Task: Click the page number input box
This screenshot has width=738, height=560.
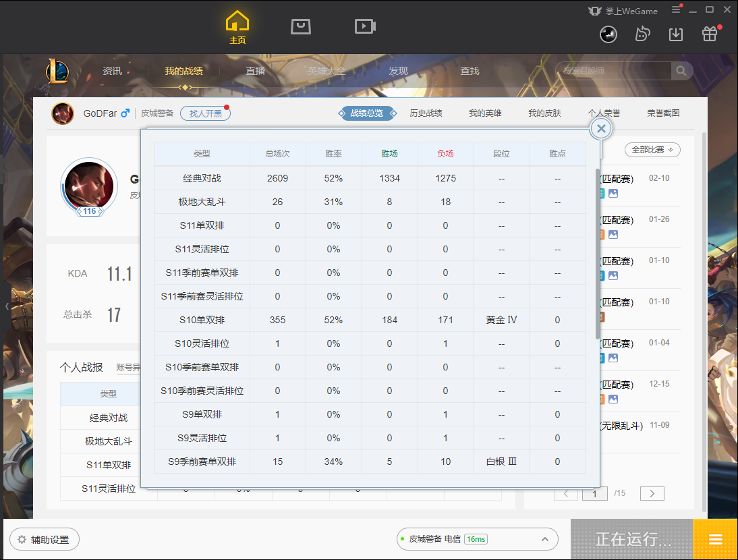Action: pyautogui.click(x=594, y=494)
